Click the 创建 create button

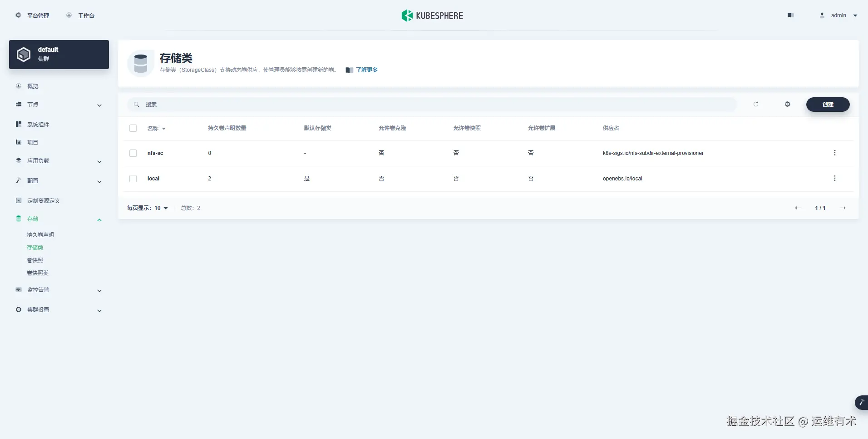coord(828,105)
